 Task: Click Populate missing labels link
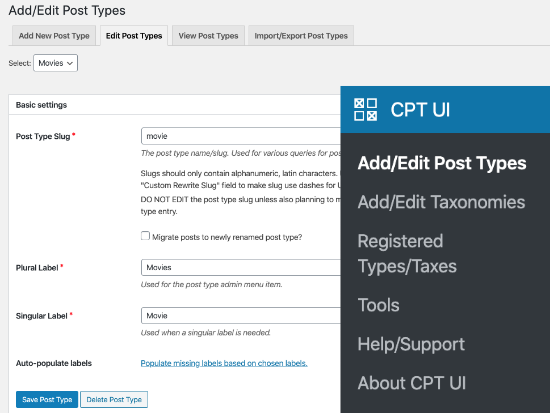pos(224,363)
